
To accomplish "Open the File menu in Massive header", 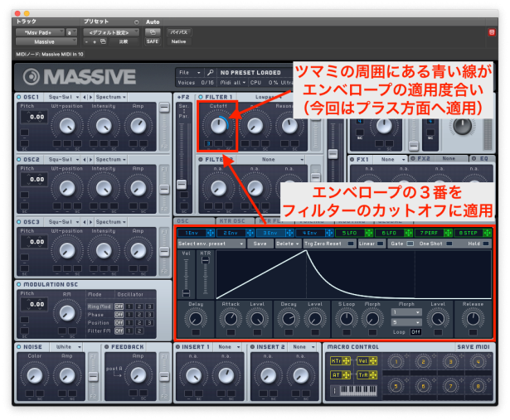I will point(188,73).
